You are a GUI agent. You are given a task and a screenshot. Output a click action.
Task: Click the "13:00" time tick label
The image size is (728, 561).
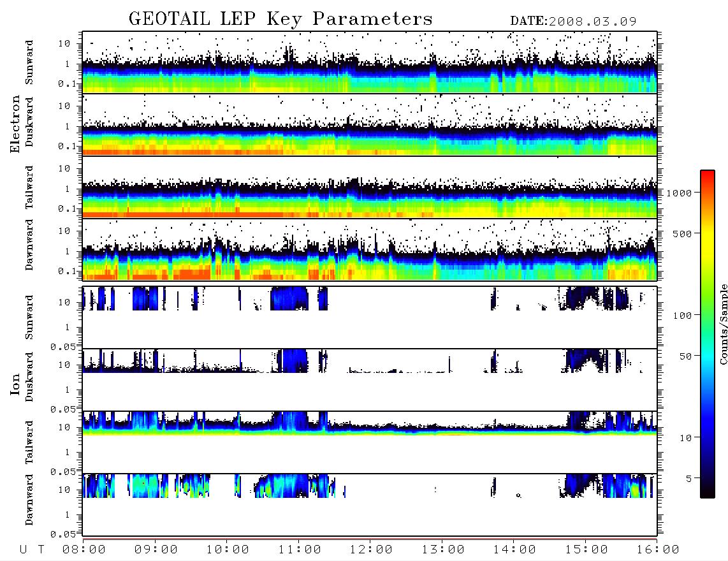[x=443, y=550]
